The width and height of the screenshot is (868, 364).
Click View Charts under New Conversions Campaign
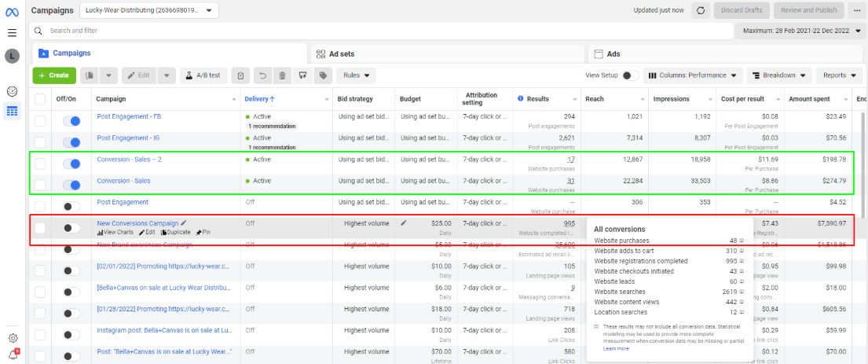tap(115, 232)
